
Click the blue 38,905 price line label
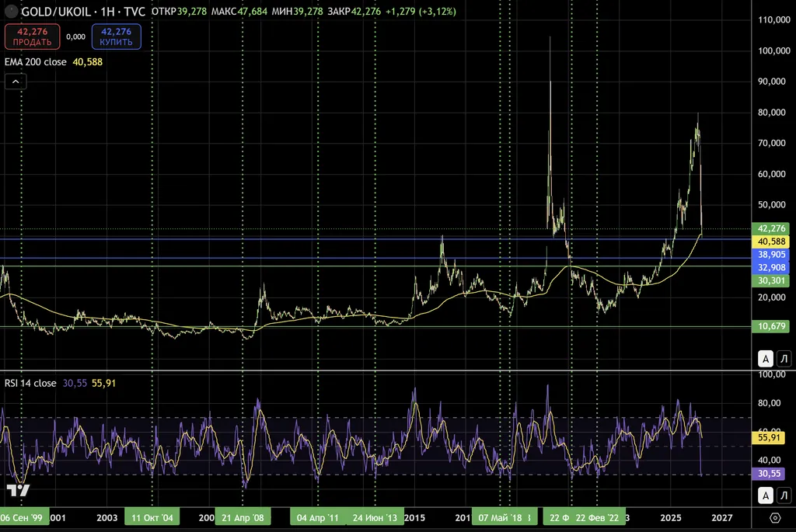pyautogui.click(x=773, y=255)
